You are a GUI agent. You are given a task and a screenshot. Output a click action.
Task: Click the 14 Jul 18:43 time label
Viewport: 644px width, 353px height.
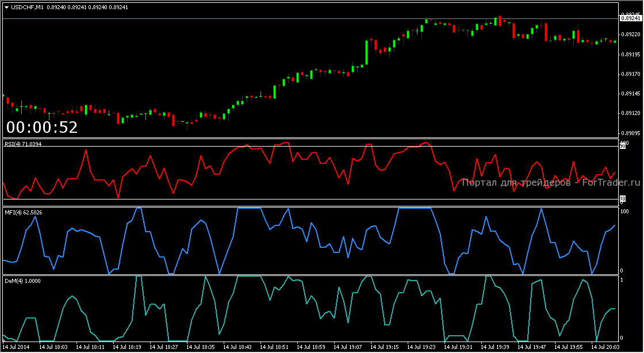(x=238, y=347)
